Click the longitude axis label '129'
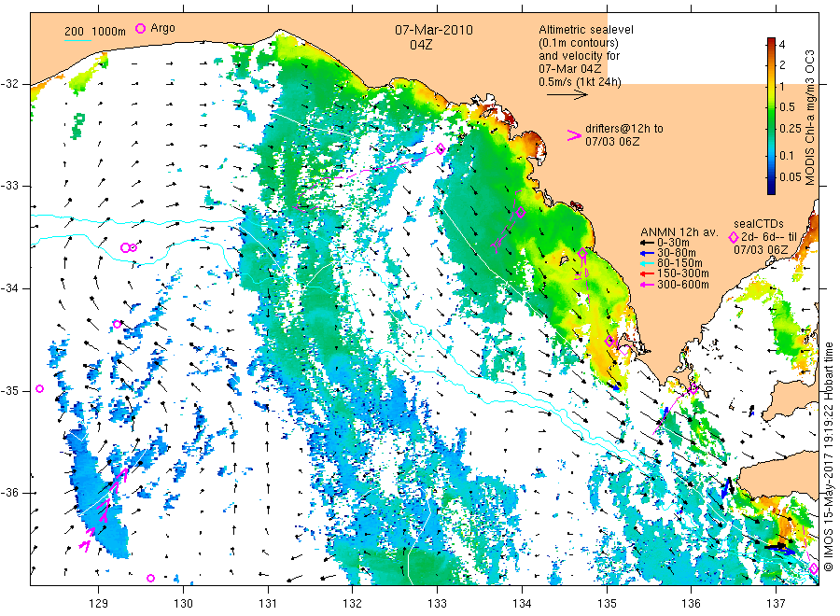Screen dimensions: 840x616 [99, 604]
